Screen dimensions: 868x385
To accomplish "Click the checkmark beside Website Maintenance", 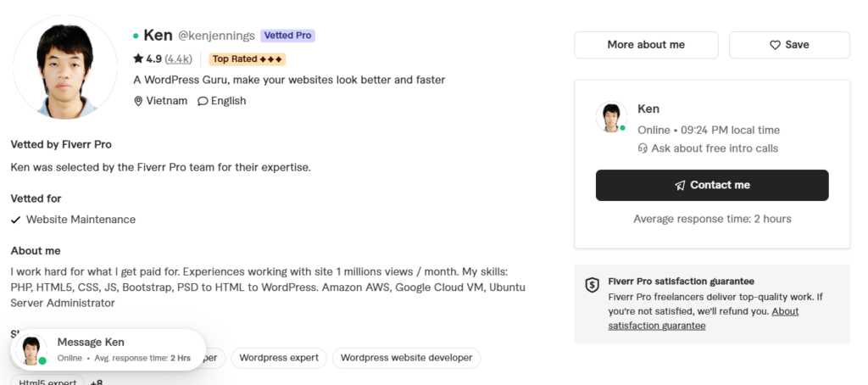I will click(15, 220).
